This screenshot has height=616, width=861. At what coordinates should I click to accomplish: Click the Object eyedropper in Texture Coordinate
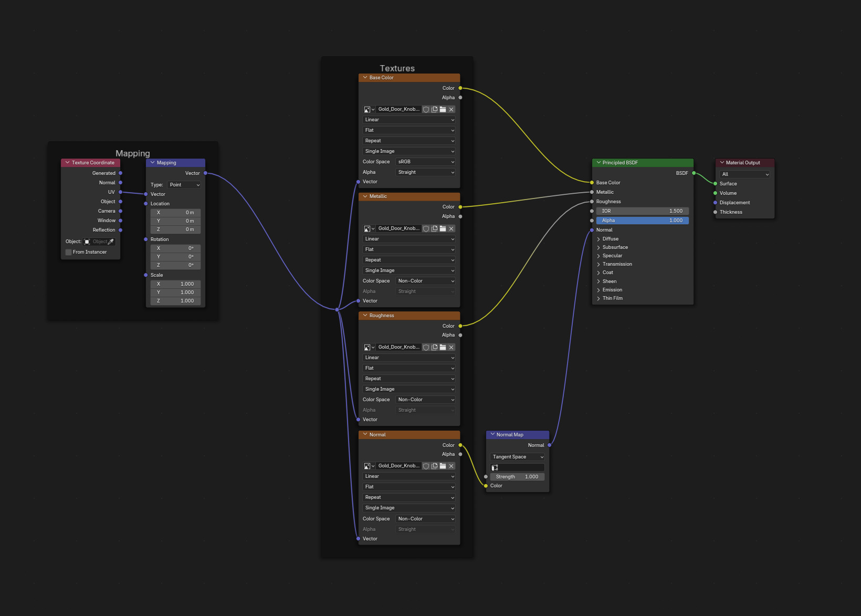[111, 242]
